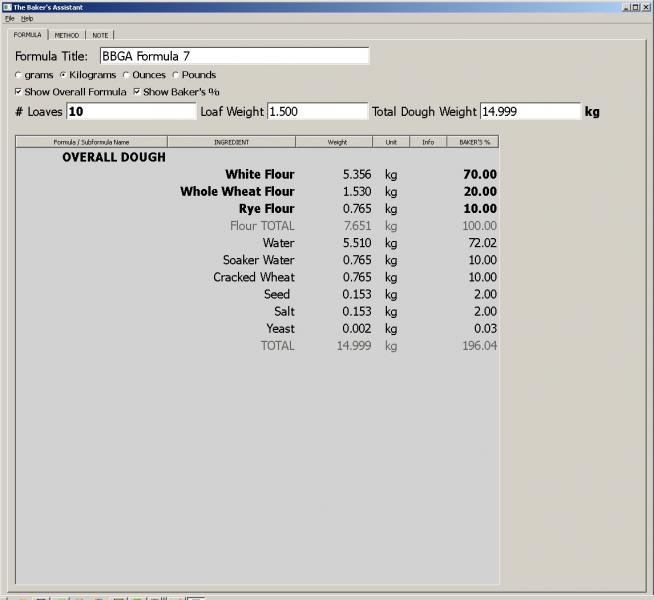Screen dimensions: 654x600
Task: Choose Kilograms as the weight unit
Action: [x=63, y=75]
